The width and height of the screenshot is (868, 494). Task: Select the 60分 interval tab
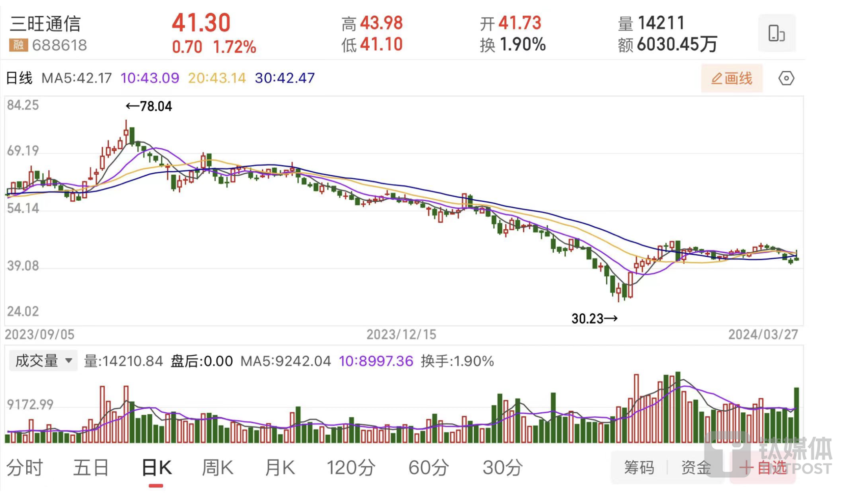[428, 467]
